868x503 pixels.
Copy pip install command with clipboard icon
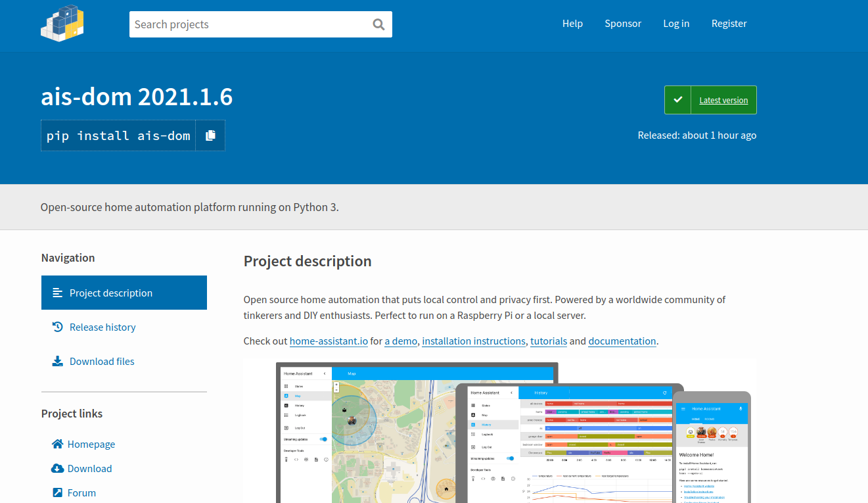210,135
